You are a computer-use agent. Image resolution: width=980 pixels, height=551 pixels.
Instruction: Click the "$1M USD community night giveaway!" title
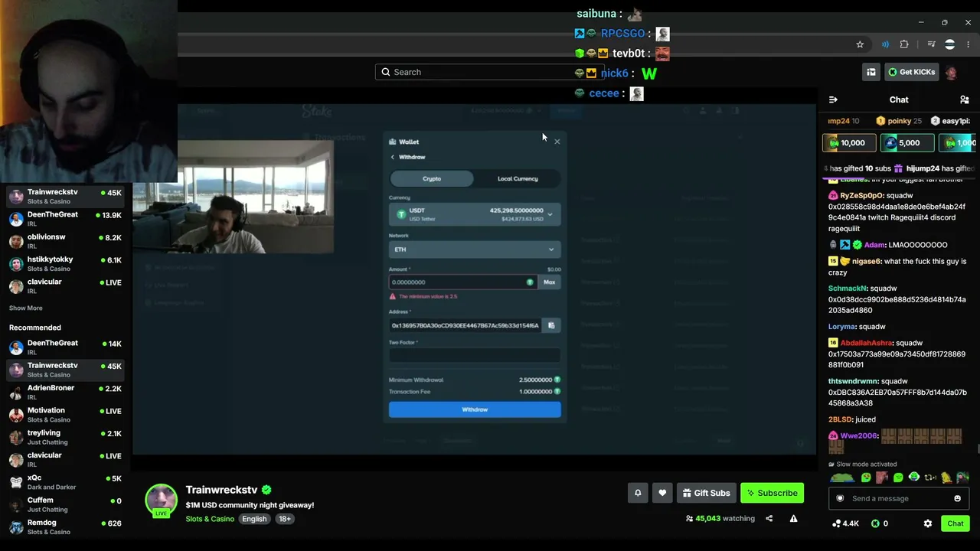(x=250, y=505)
